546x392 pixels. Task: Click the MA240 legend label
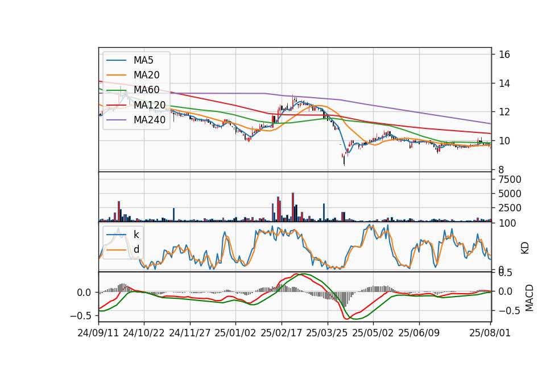(150, 120)
